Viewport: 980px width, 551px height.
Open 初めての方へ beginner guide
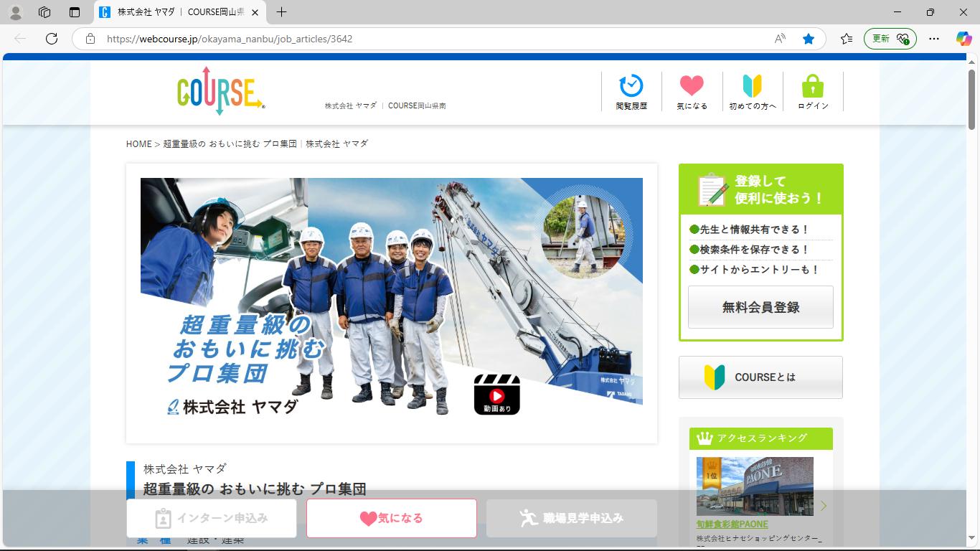click(x=753, y=92)
